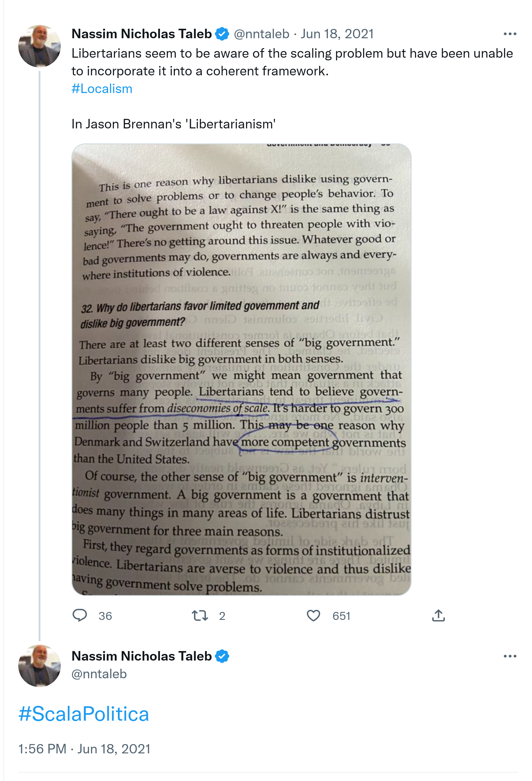The height and width of the screenshot is (781, 532).
Task: Open the #Localism hashtag
Action: [102, 89]
